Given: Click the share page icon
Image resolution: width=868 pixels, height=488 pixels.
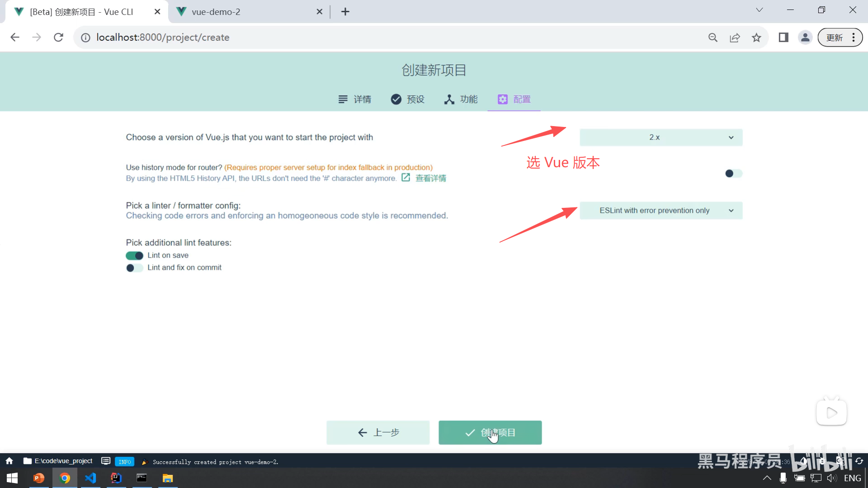Looking at the screenshot, I should [735, 38].
